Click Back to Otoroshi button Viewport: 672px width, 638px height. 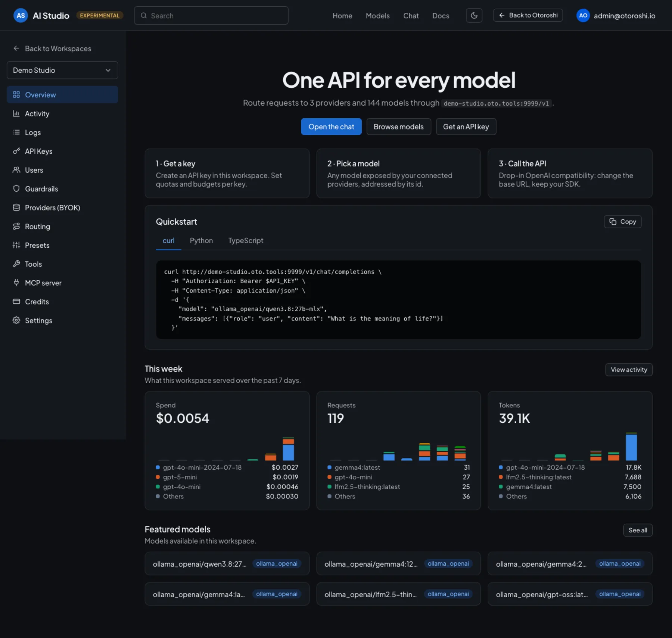click(x=528, y=15)
